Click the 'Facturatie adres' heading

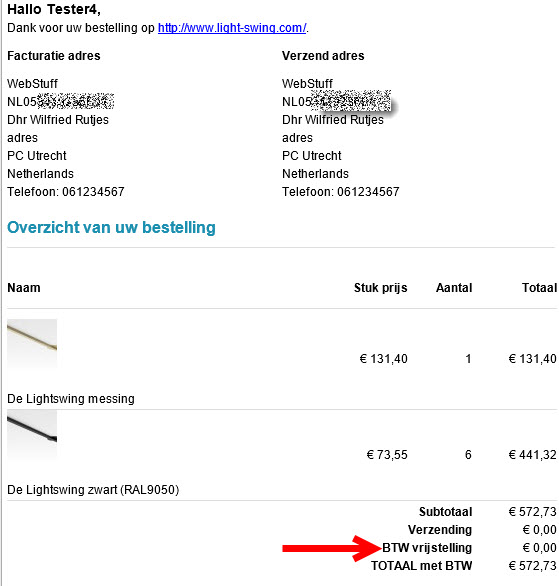(x=54, y=56)
